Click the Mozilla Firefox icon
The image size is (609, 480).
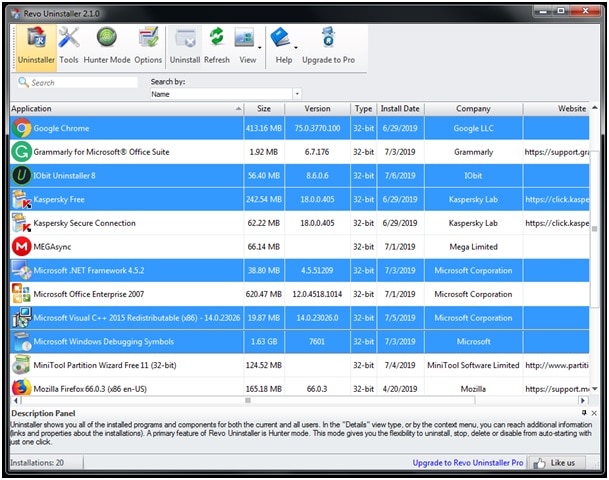tap(22, 388)
